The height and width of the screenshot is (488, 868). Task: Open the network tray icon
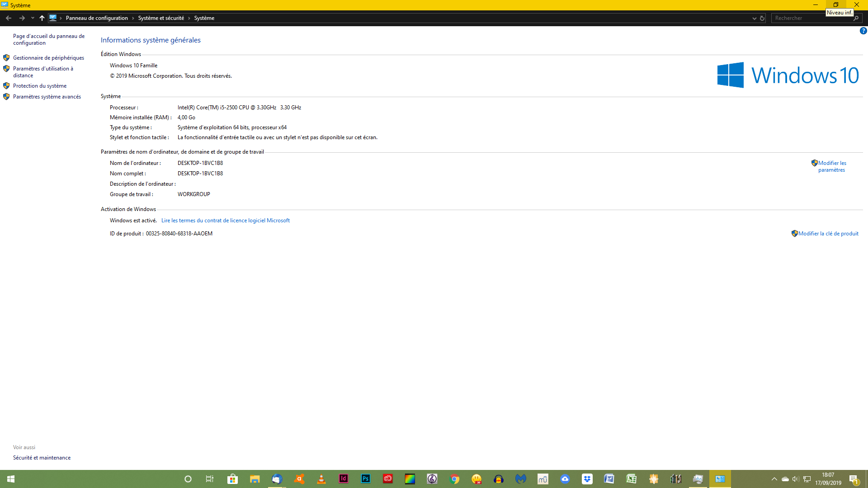pyautogui.click(x=807, y=479)
